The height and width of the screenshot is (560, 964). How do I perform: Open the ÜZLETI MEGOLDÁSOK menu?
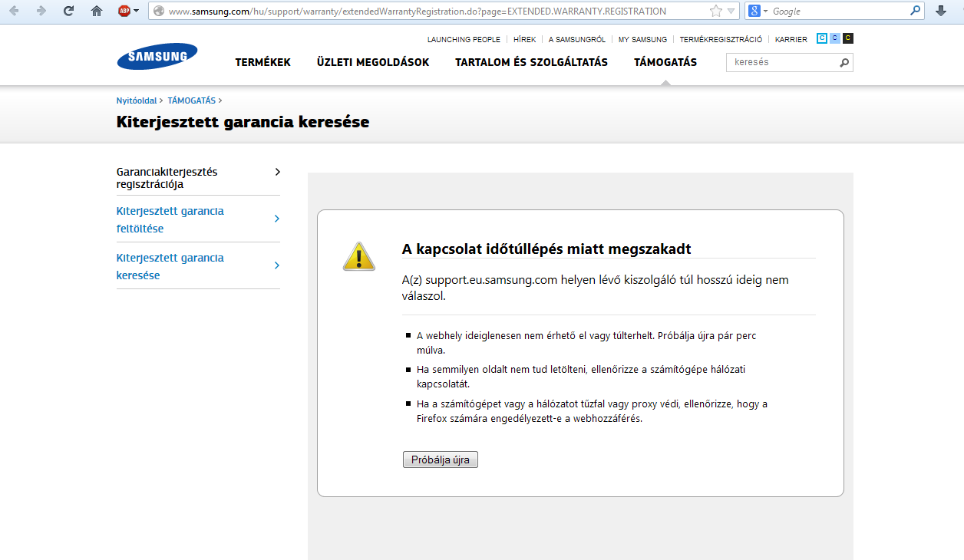[373, 62]
